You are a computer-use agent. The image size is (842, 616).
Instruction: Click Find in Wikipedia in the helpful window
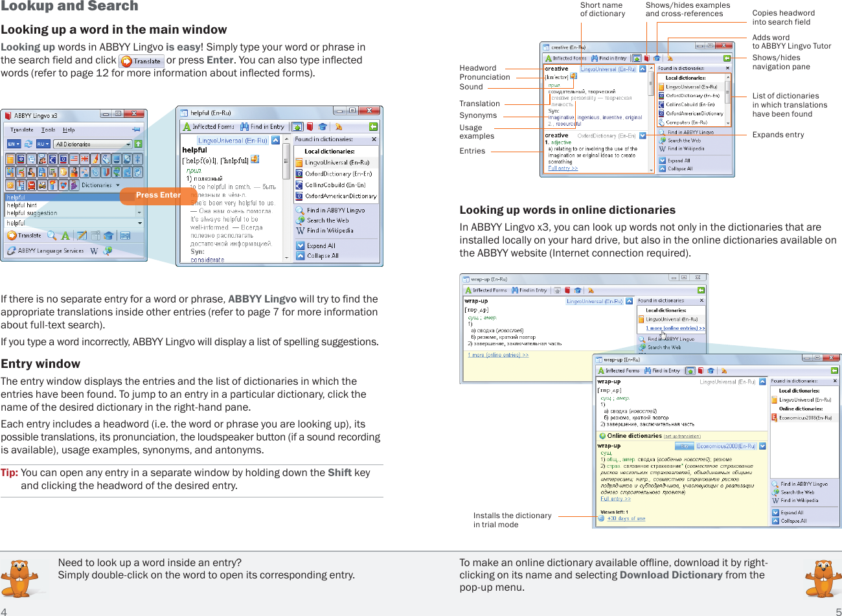pos(324,231)
